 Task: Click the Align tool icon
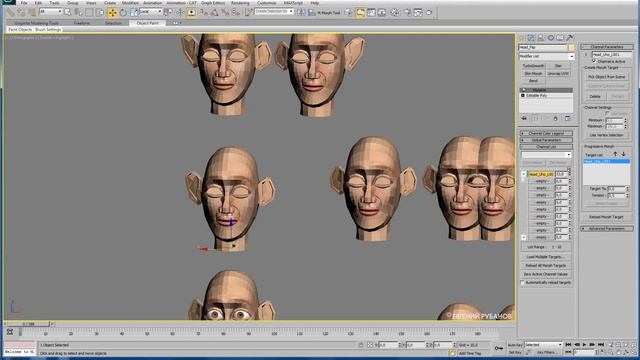[x=311, y=13]
